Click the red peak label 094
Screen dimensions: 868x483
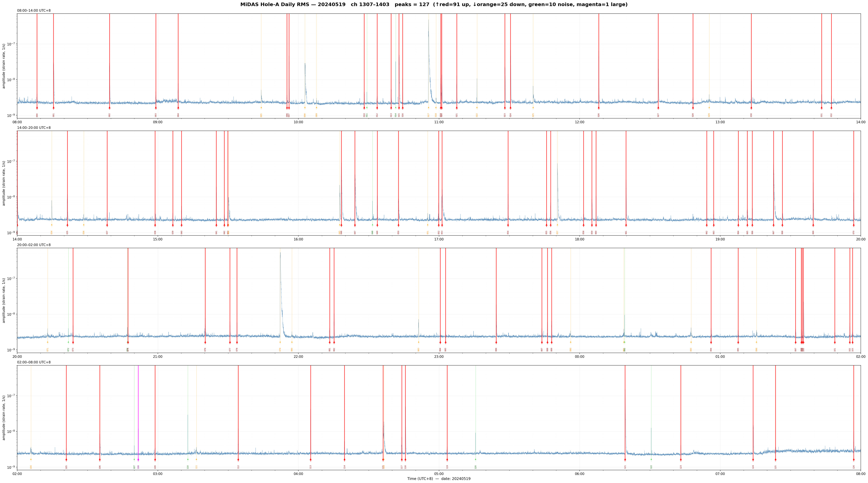(x=711, y=350)
